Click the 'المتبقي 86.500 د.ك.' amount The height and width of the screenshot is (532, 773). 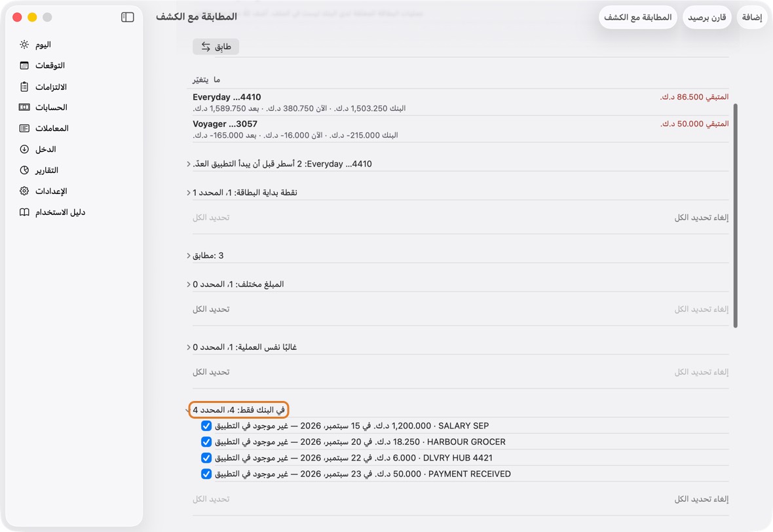(x=694, y=97)
